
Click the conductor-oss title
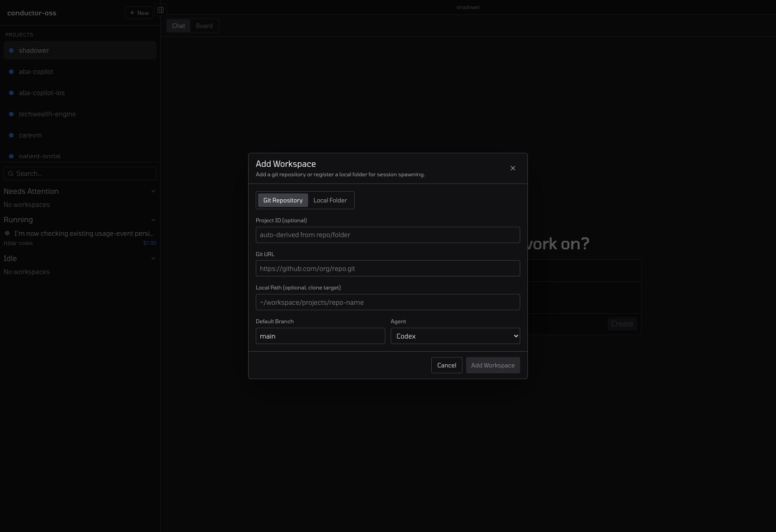(32, 13)
